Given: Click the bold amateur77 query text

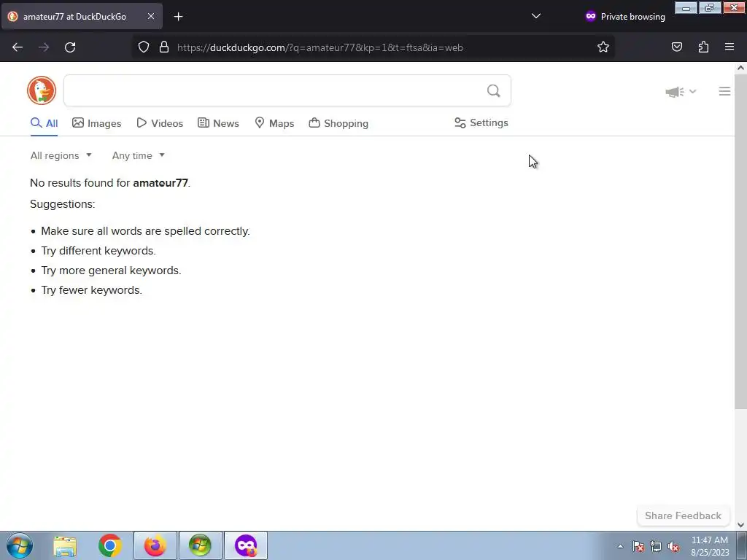Looking at the screenshot, I should click(160, 183).
